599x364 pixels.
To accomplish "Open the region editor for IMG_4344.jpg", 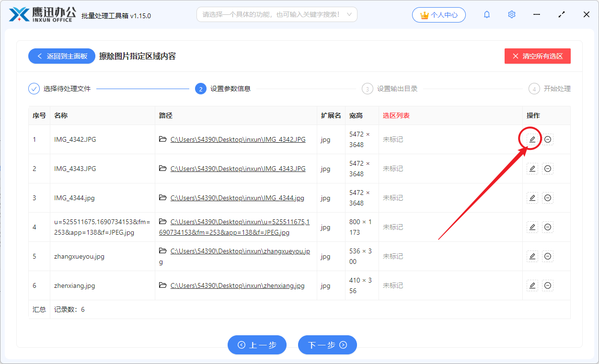I will pyautogui.click(x=532, y=198).
